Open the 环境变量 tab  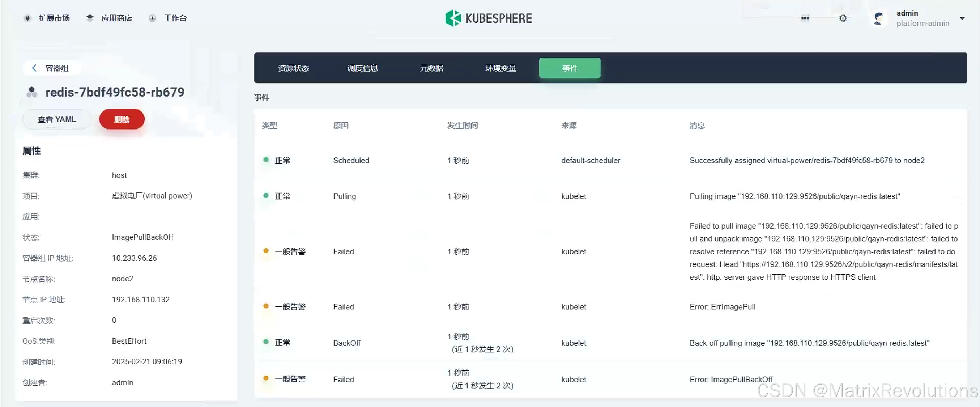coord(500,68)
